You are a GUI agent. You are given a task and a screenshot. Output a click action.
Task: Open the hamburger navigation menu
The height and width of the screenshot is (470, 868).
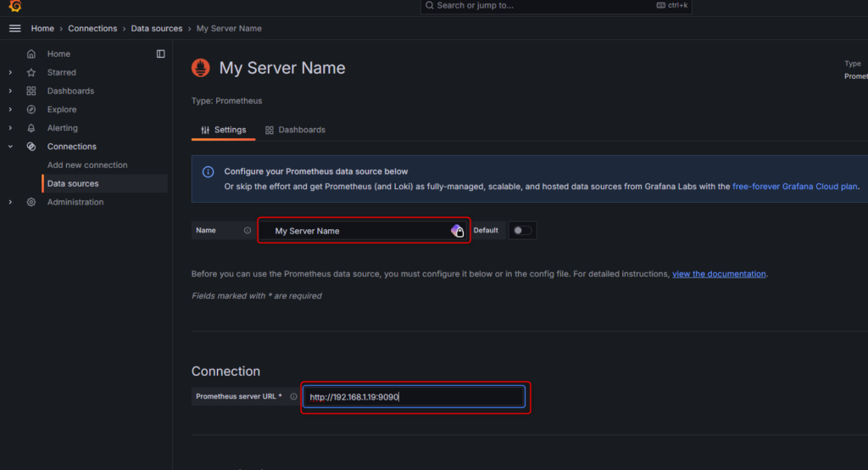(15, 28)
